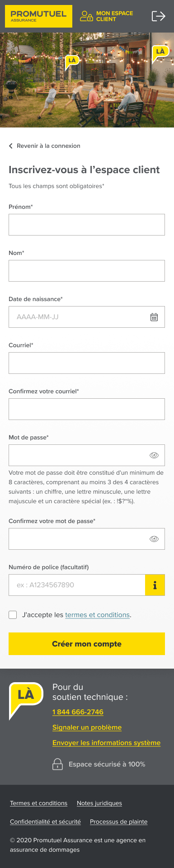174x868 pixels.
Task: Show password in confirmation field
Action: coord(154,539)
